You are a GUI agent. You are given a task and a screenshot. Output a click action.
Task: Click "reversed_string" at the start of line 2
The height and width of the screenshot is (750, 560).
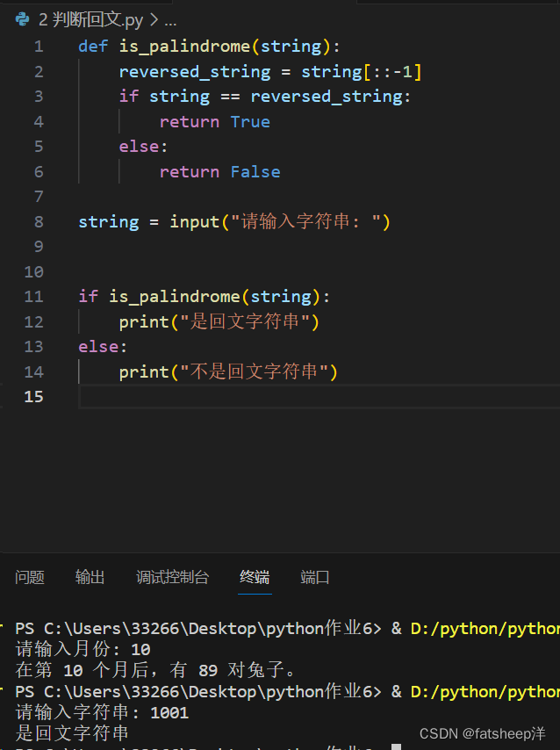click(x=195, y=72)
